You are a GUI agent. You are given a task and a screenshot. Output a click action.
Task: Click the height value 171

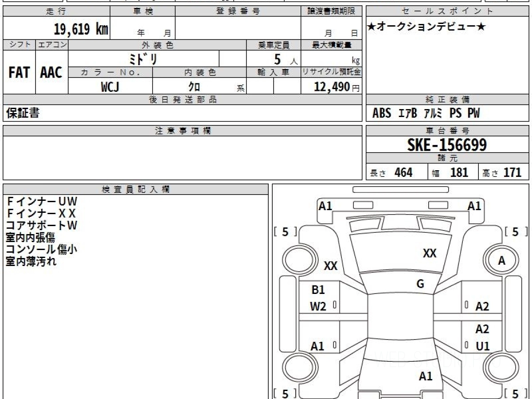pos(512,172)
